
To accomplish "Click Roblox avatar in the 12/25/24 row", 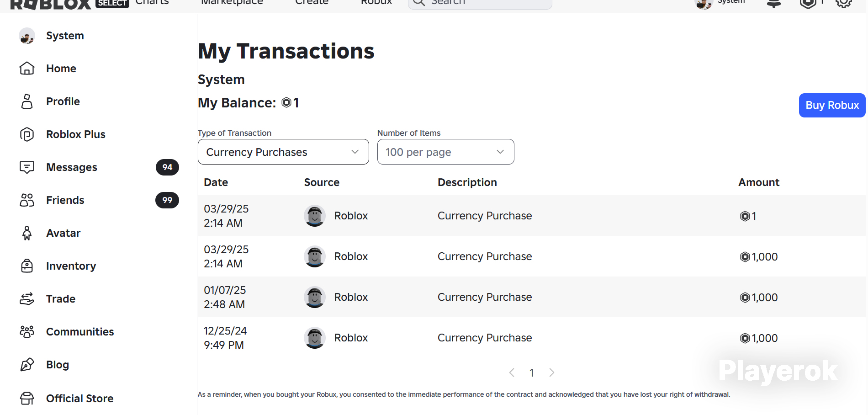I will [x=315, y=338].
